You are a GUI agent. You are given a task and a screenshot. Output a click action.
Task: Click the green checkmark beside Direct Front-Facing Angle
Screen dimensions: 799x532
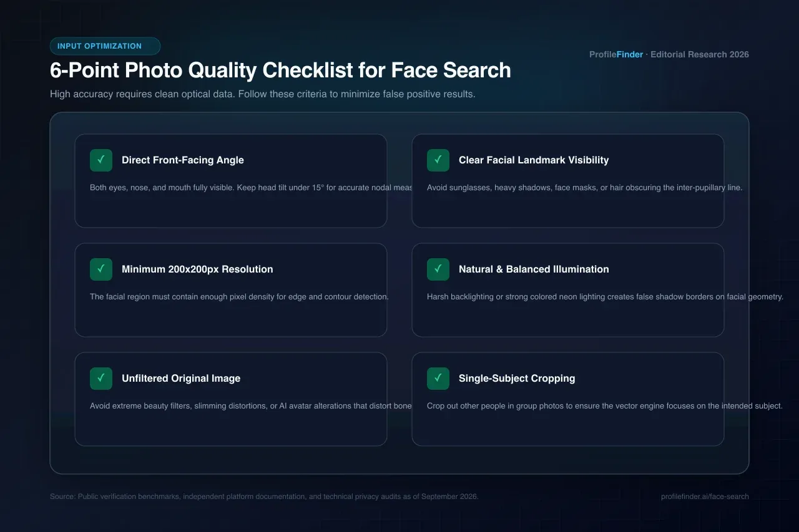point(101,160)
